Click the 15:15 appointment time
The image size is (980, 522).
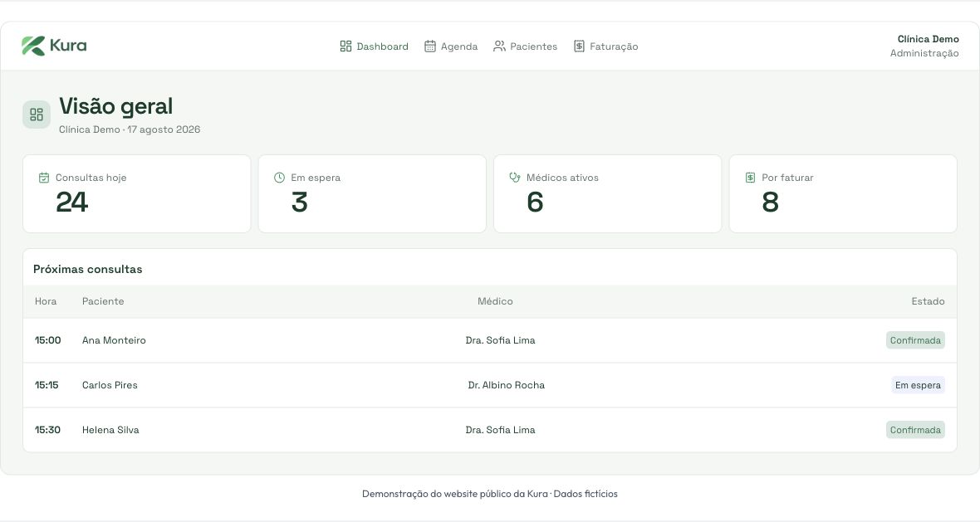(x=47, y=385)
